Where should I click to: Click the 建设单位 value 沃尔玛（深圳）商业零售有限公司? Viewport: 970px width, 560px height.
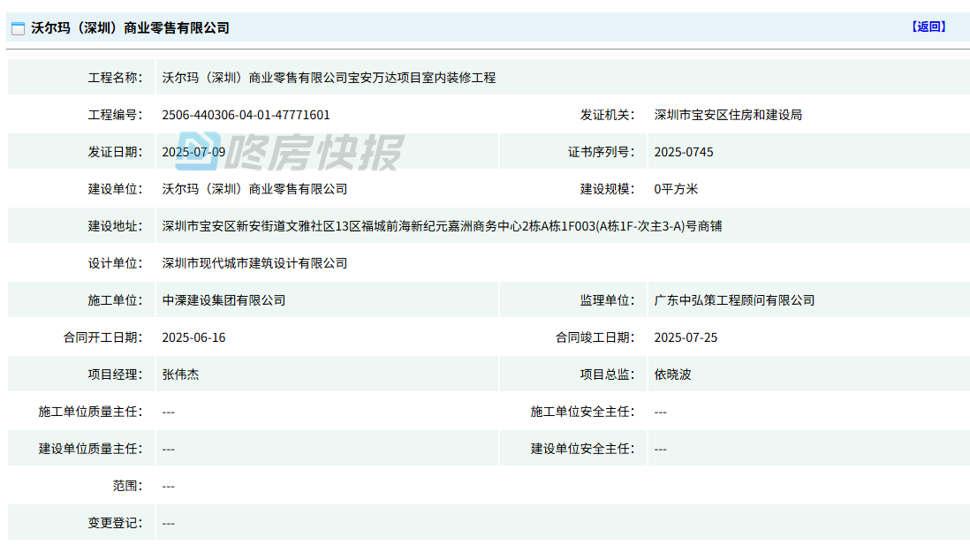(255, 189)
